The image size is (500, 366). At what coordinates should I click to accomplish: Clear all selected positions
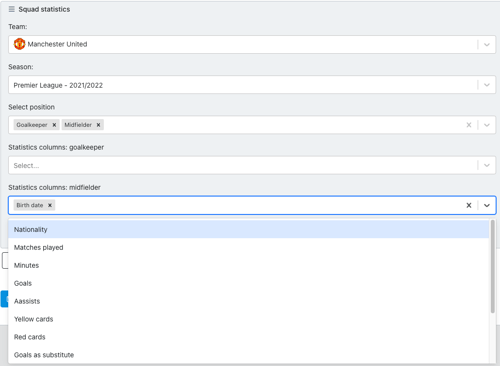coord(469,125)
